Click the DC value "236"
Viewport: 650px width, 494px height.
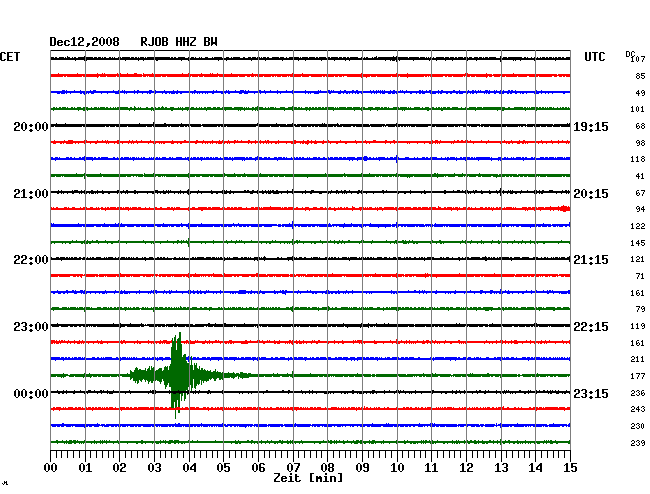tap(638, 393)
